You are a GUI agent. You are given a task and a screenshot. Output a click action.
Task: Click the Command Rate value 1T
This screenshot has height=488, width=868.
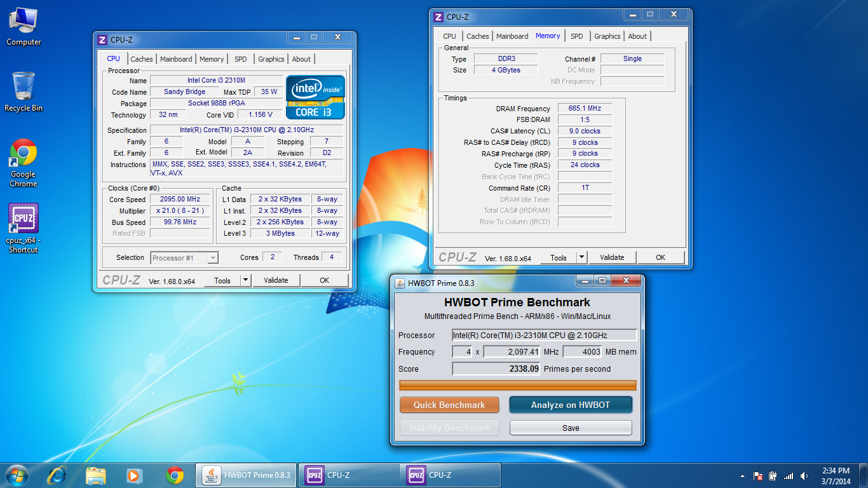pos(585,187)
